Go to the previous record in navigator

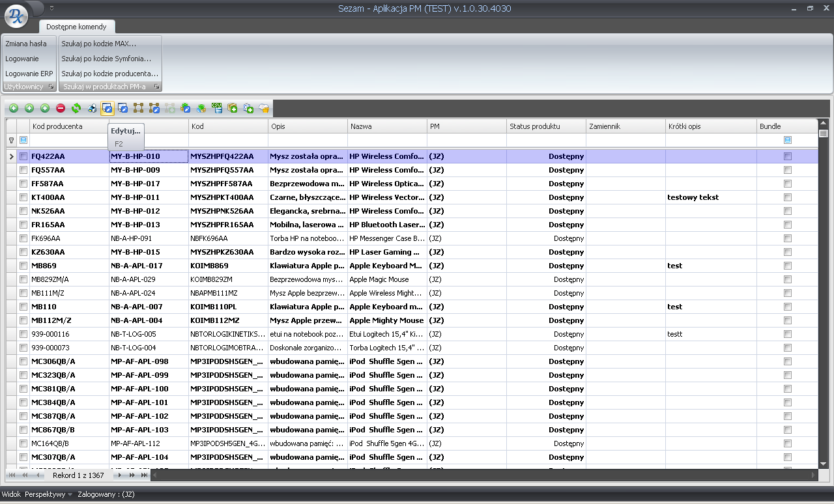[x=37, y=475]
